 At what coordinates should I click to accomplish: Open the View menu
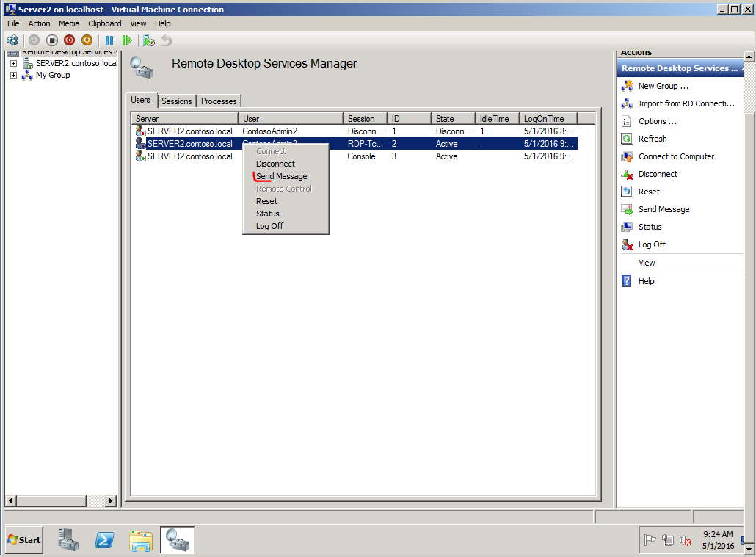[138, 23]
